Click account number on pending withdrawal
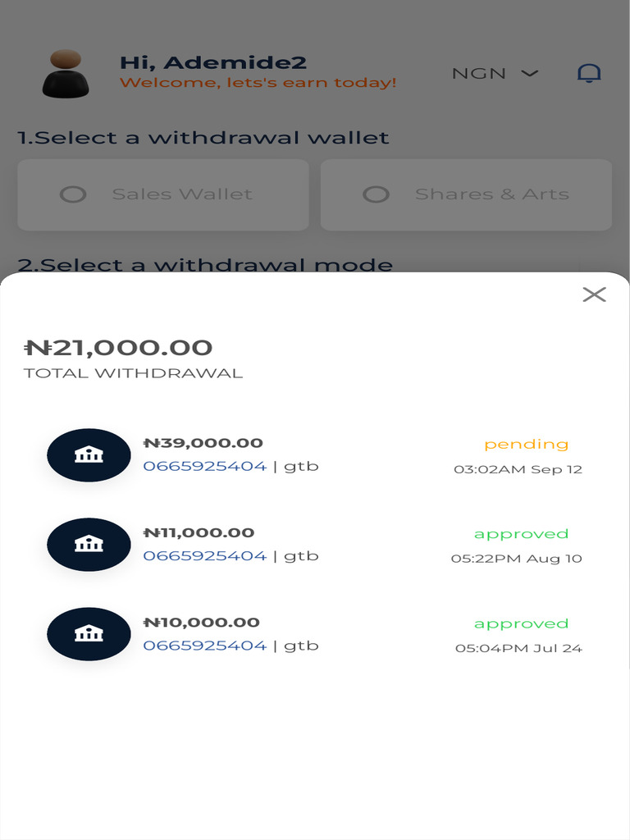The width and height of the screenshot is (630, 840). pos(205,466)
